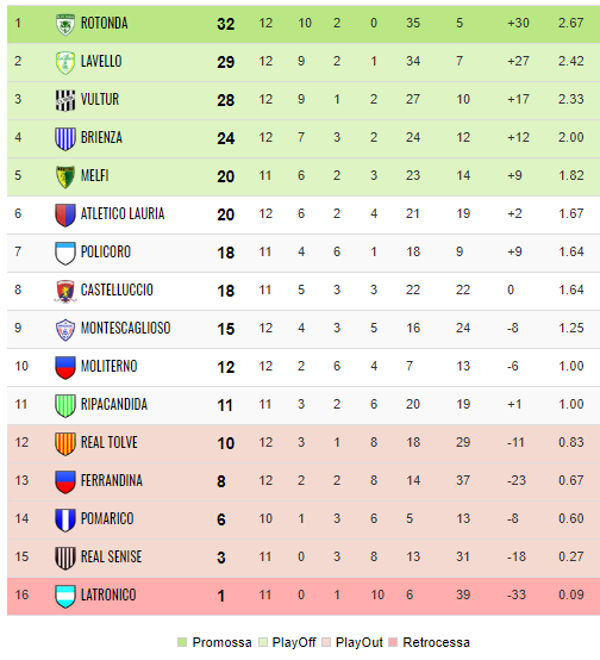
Task: Select the Ferrandina team name
Action: 112,481
